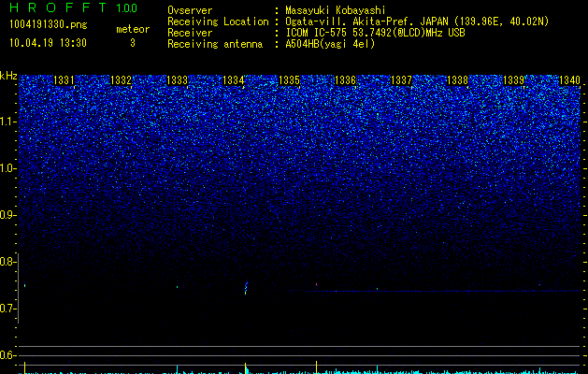
Task: Click the yellow detection bar after 1335
Action: (317, 367)
